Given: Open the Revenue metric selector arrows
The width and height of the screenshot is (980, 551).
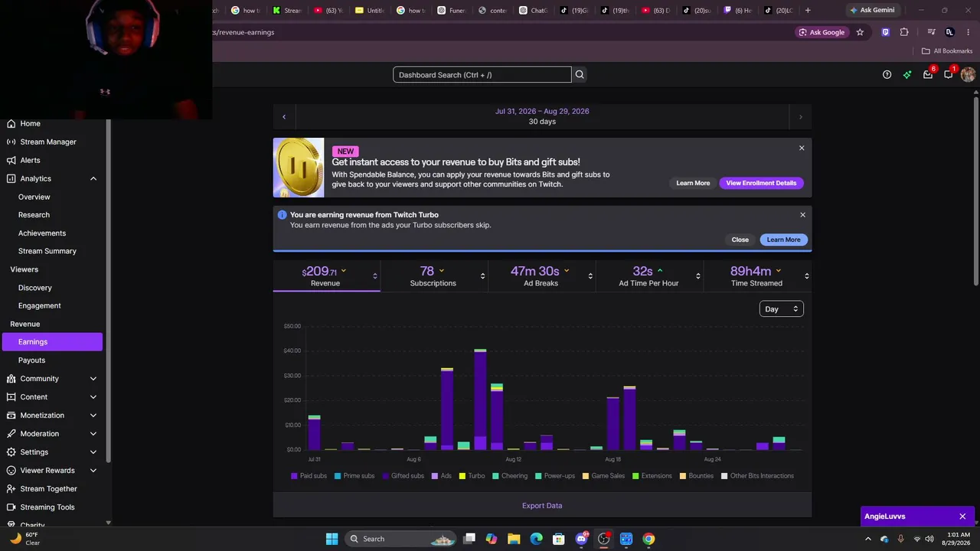Looking at the screenshot, I should (374, 276).
